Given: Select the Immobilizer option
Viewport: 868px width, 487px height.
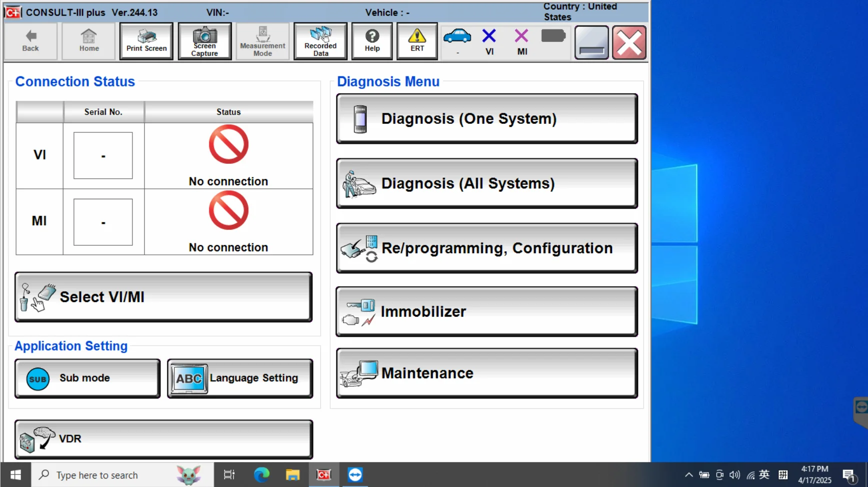Looking at the screenshot, I should click(487, 312).
